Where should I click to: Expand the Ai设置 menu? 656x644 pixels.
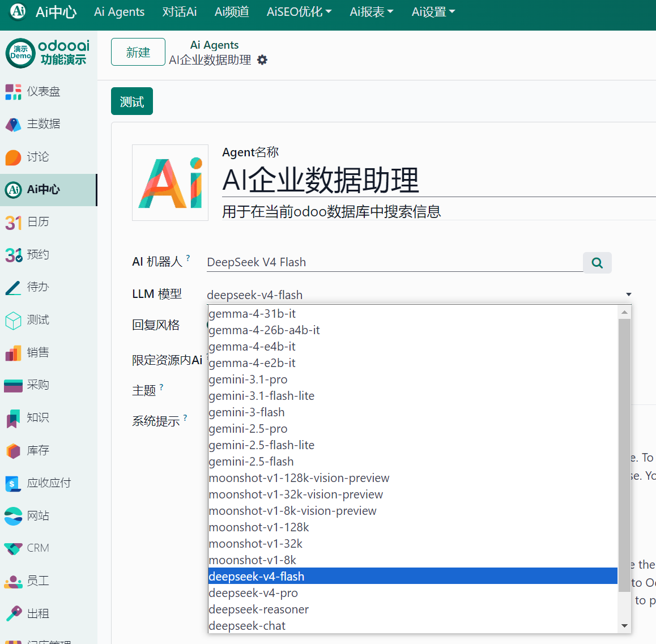[x=433, y=12]
